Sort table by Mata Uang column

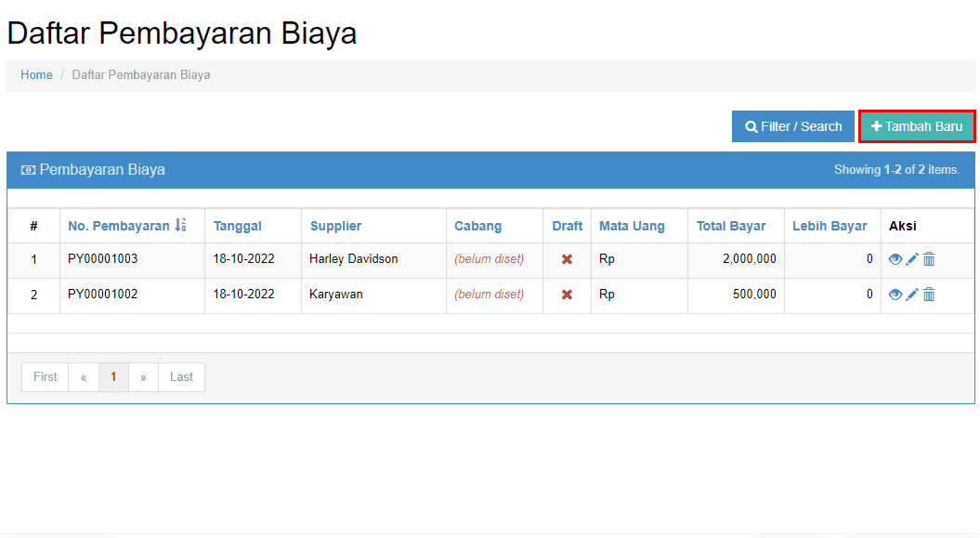point(632,226)
